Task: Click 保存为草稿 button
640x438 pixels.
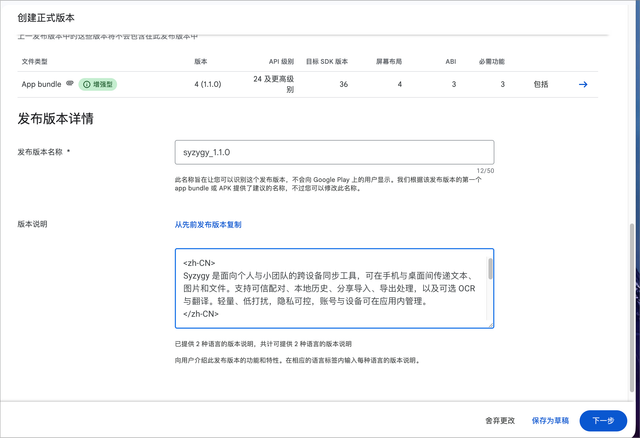Action: click(x=550, y=420)
